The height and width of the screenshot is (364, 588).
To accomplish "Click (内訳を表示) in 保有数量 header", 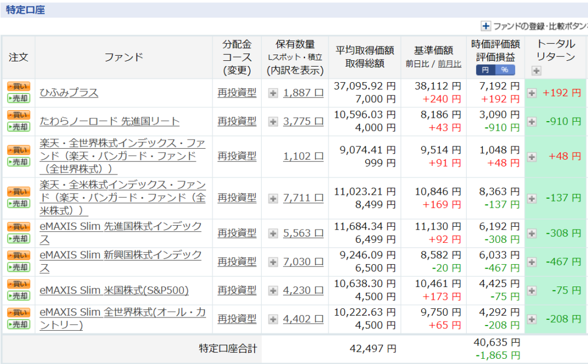I will [295, 71].
